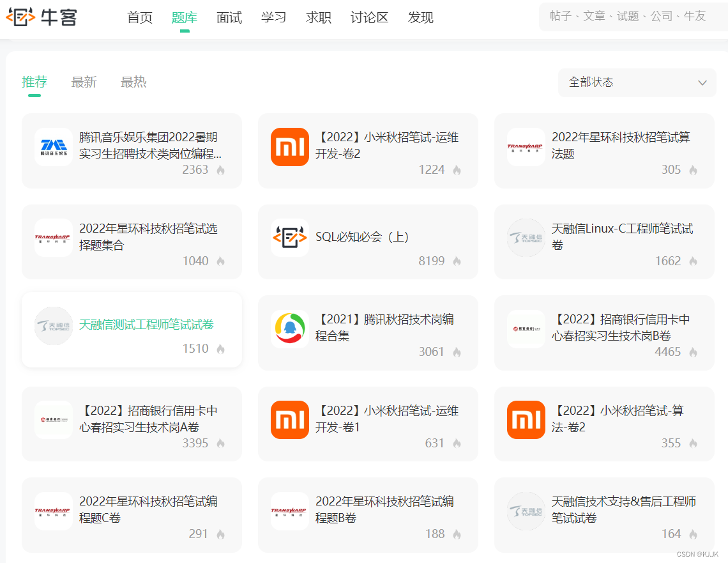Click the Topsec logo on 技术支持&售后工程师 card
This screenshot has height=563, width=728.
pos(526,511)
